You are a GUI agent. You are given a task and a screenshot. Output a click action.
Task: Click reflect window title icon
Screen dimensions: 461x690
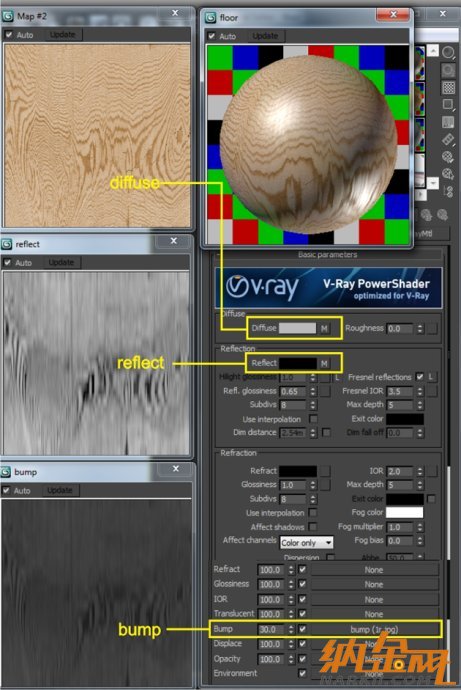(7, 244)
